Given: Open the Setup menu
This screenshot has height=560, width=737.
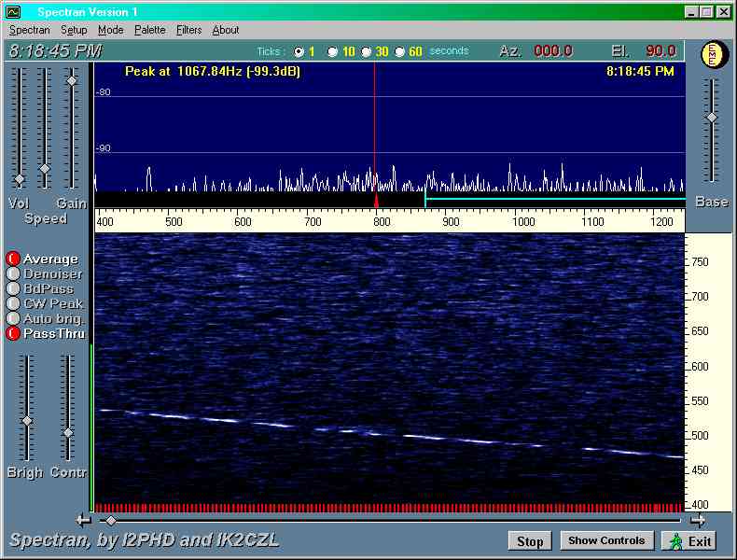Looking at the screenshot, I should 74,30.
